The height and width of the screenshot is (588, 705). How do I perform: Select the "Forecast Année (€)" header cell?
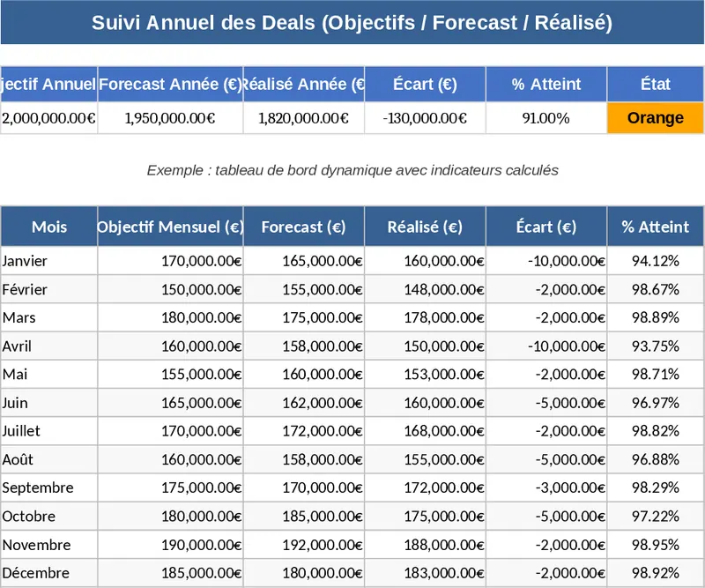[170, 85]
